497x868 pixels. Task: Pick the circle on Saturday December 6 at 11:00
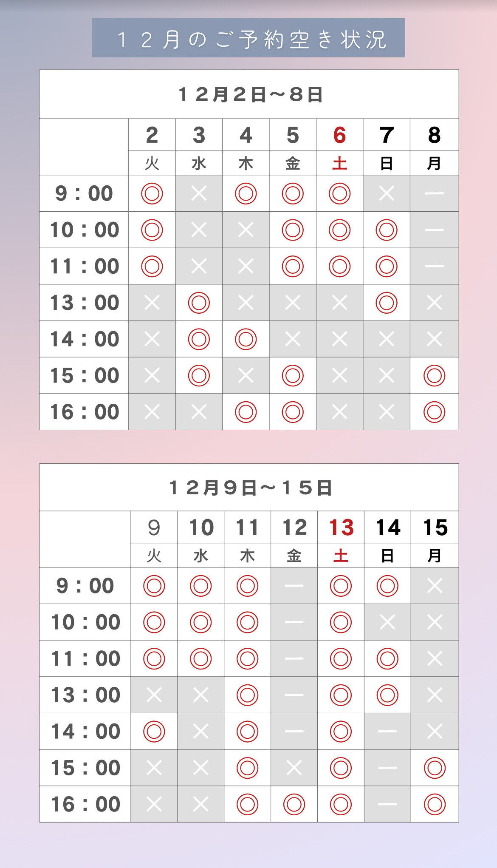(339, 267)
